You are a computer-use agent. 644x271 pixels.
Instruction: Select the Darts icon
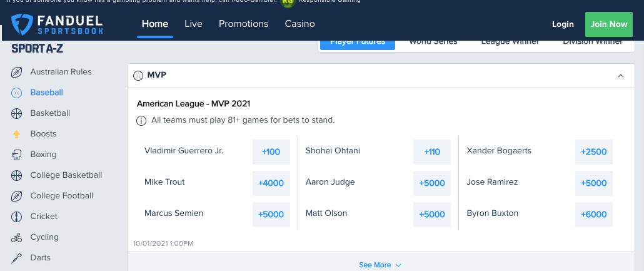(16, 258)
